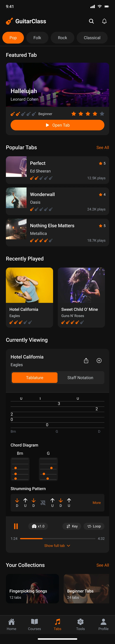This screenshot has height=644, width=115.
Task: Share the Hotel California tab
Action: [x=86, y=361]
